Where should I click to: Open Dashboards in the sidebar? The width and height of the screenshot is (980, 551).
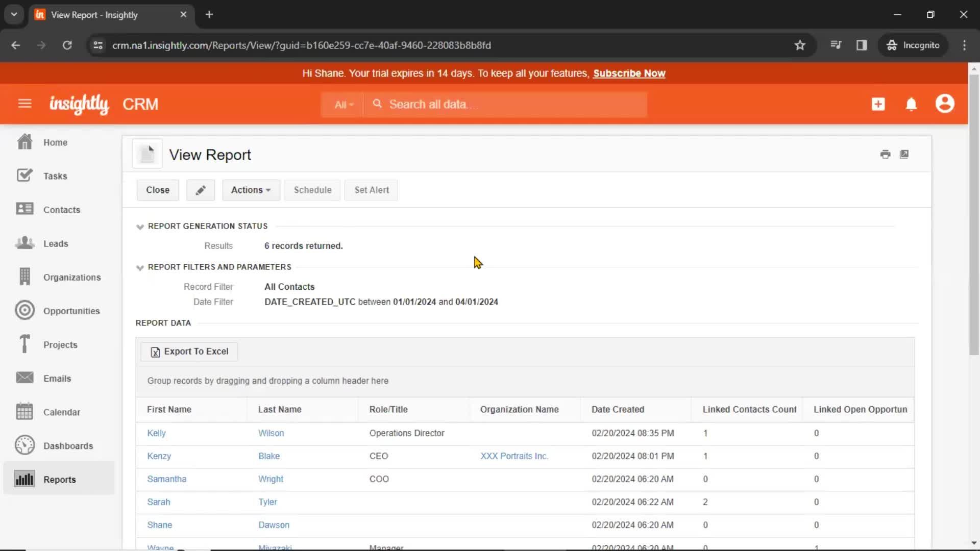68,446
